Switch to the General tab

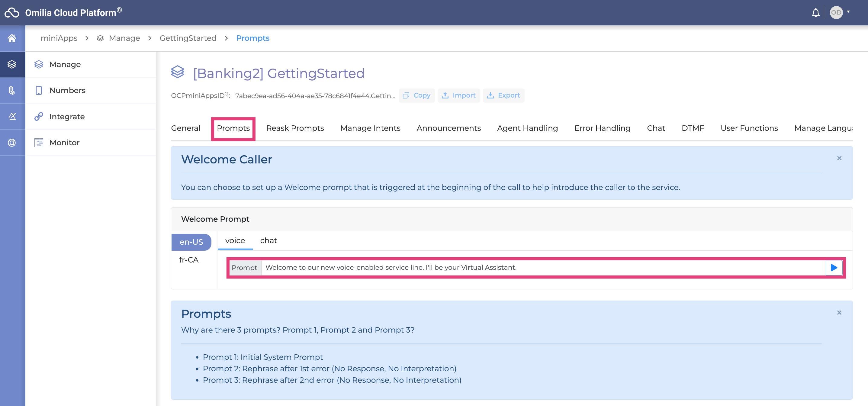(x=186, y=128)
